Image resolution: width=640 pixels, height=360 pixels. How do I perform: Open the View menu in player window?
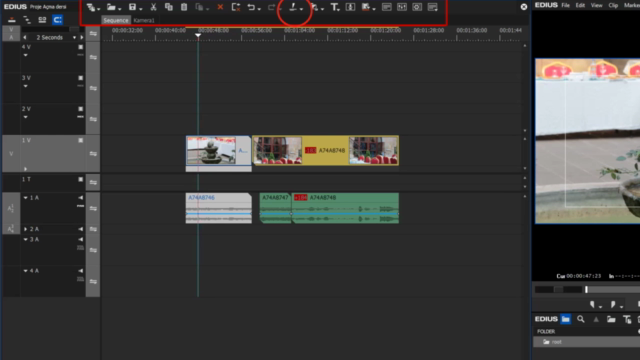(596, 5)
